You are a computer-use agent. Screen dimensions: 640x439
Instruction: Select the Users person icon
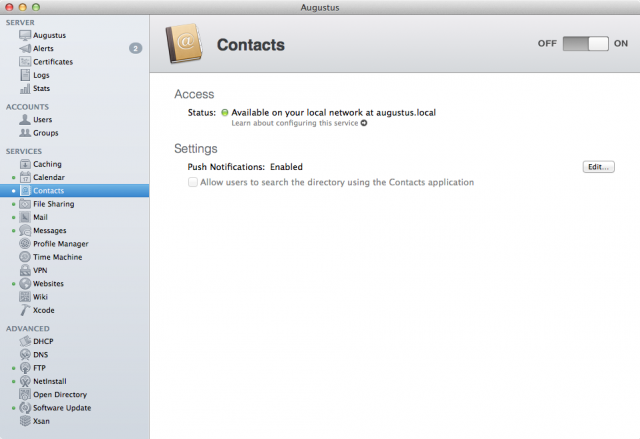point(25,120)
